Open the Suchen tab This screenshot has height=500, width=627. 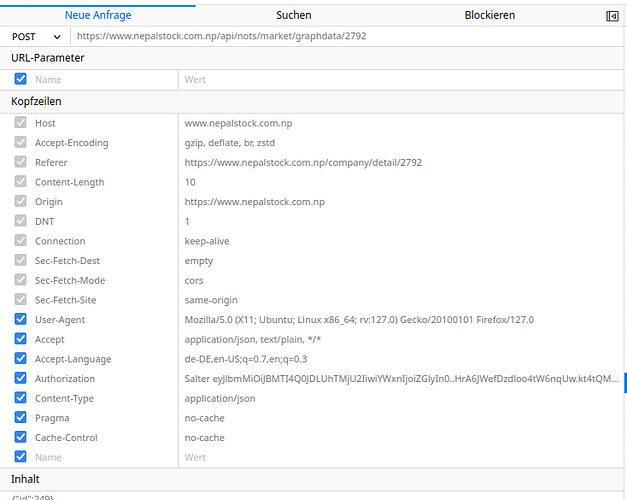tap(293, 15)
